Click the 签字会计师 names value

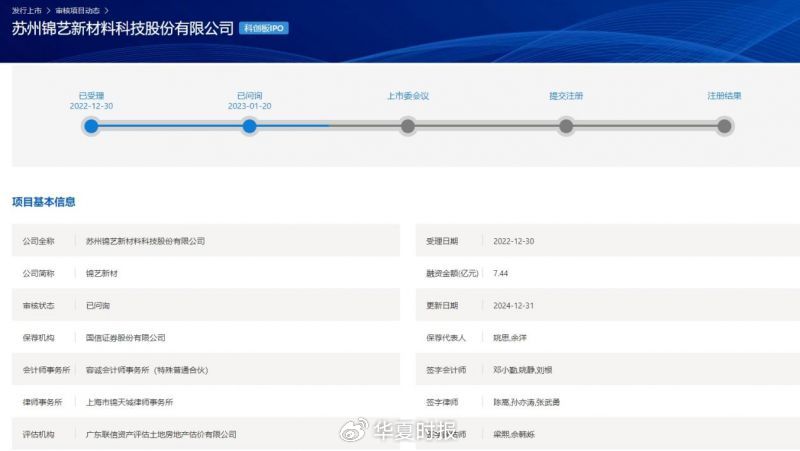coord(522,370)
